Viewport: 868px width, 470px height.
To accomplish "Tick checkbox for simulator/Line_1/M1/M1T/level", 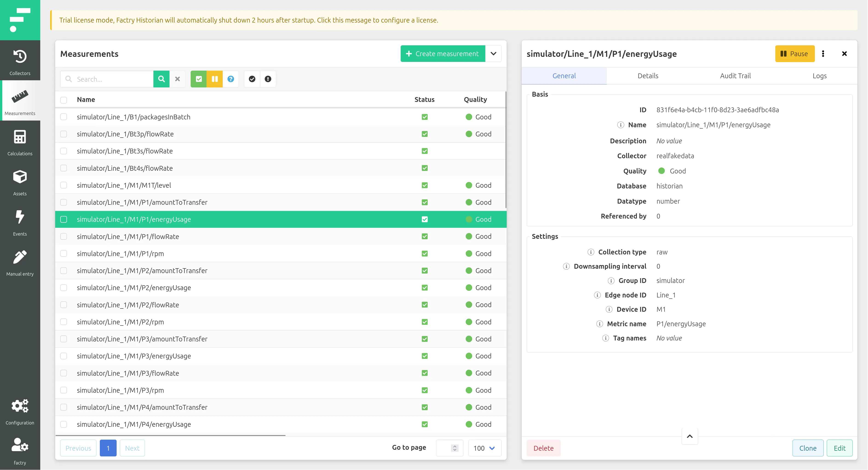I will coord(64,185).
